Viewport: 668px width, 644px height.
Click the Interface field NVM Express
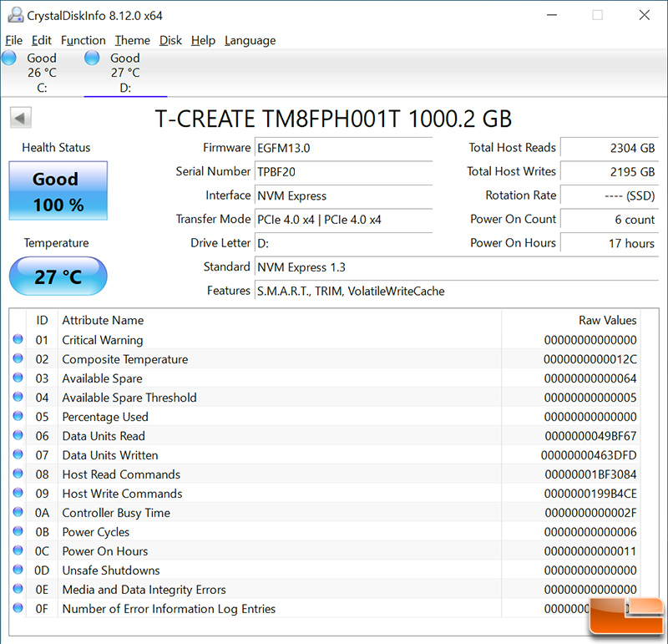[343, 196]
